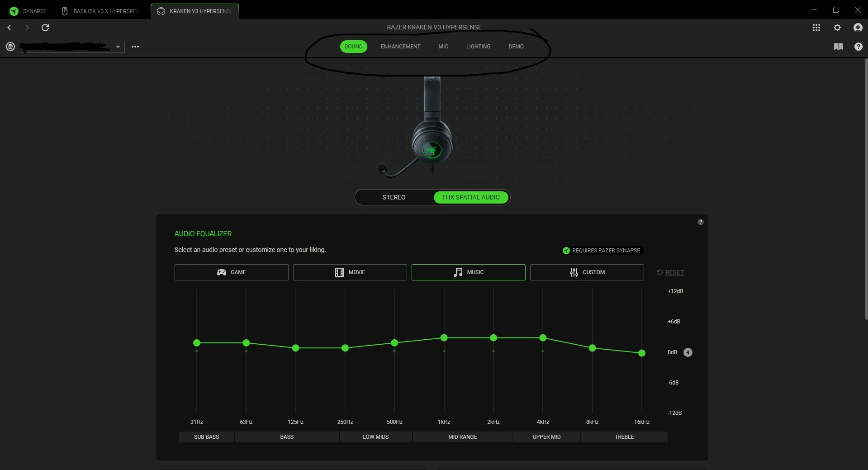Click the equalizer panel help icon
Image resolution: width=868 pixels, height=470 pixels.
coord(700,222)
